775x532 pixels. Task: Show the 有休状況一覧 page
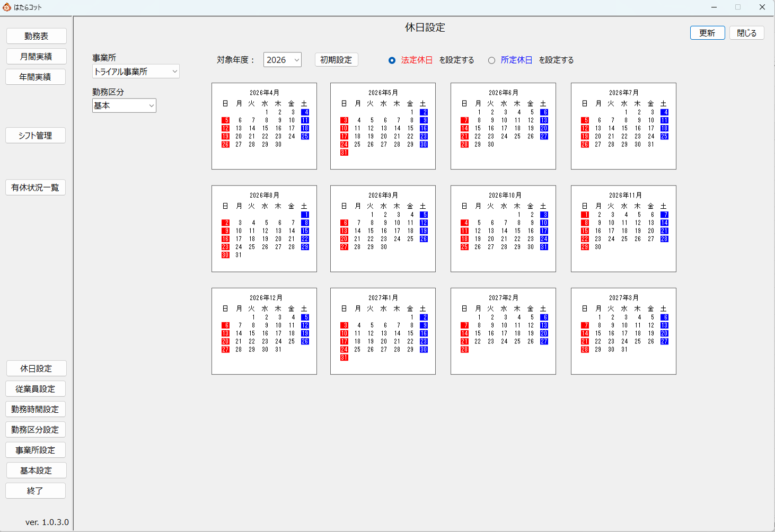point(36,188)
